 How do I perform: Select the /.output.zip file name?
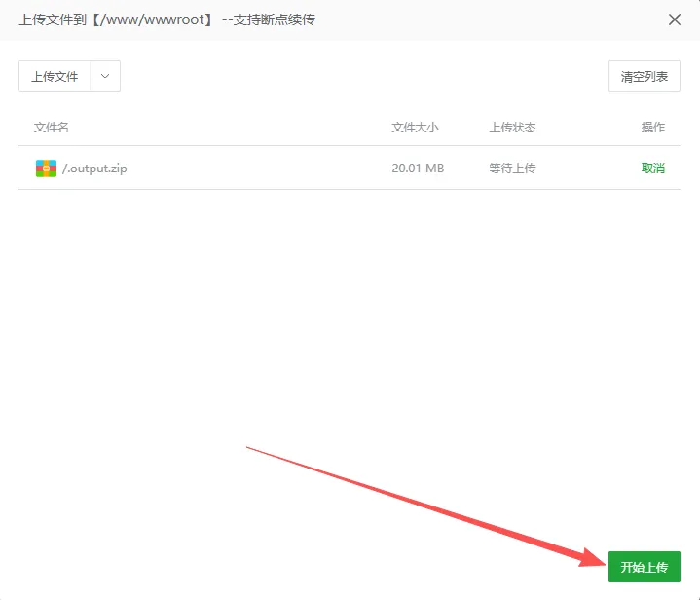(x=94, y=169)
